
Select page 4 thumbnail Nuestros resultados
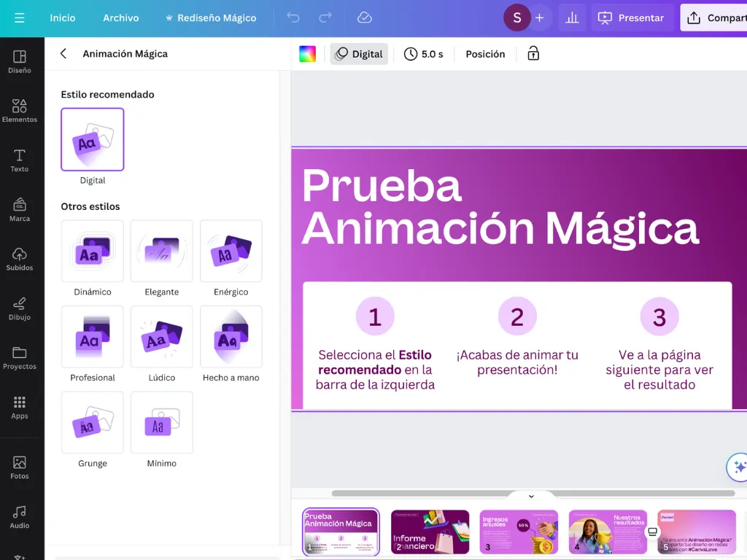(x=608, y=532)
